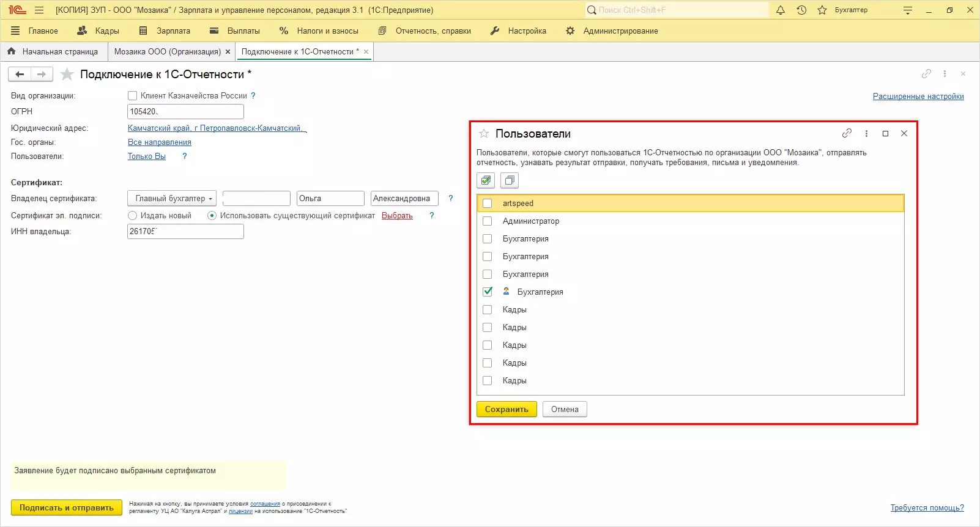The width and height of the screenshot is (980, 527).
Task: Add Подключение к 1С-Отчетности form to favorites
Action: coord(67,74)
